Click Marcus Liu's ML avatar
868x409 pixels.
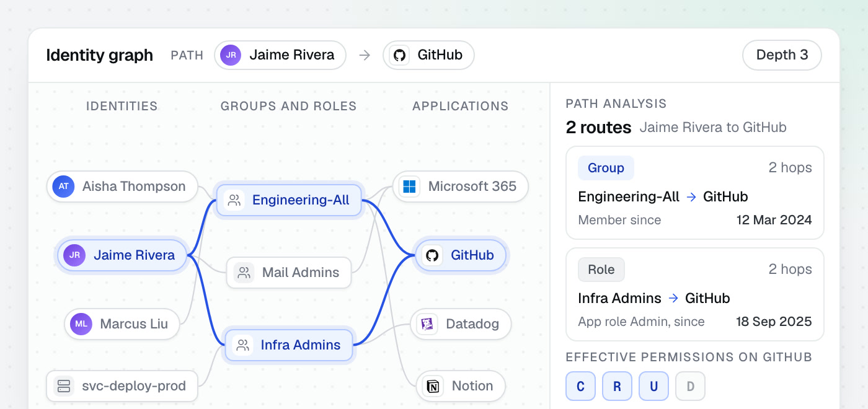click(81, 324)
